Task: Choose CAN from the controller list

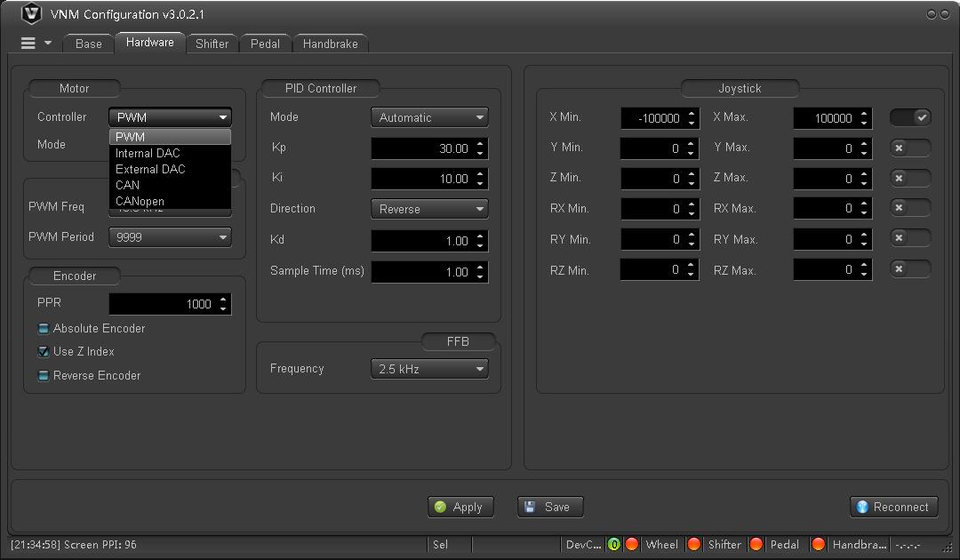Action: tap(170, 185)
